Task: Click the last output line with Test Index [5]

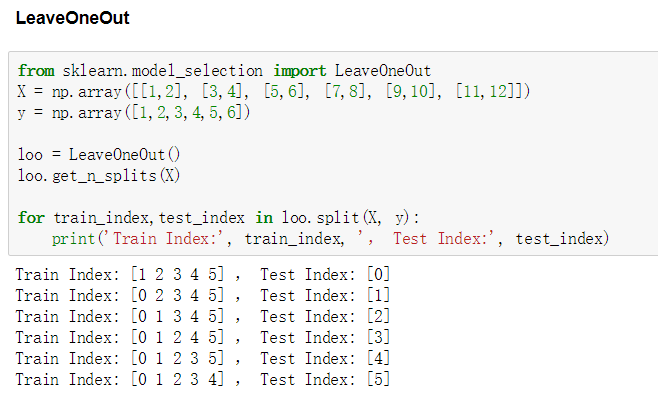Action: click(203, 379)
